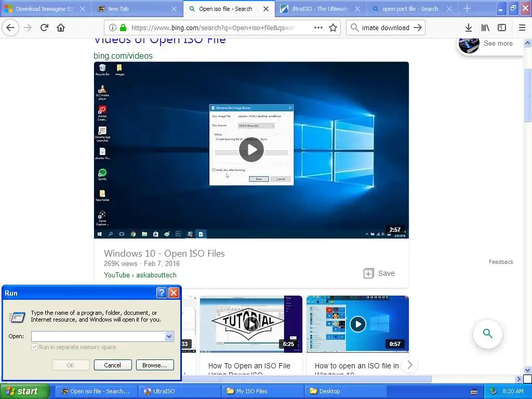Click the Feedback link

pyautogui.click(x=501, y=262)
